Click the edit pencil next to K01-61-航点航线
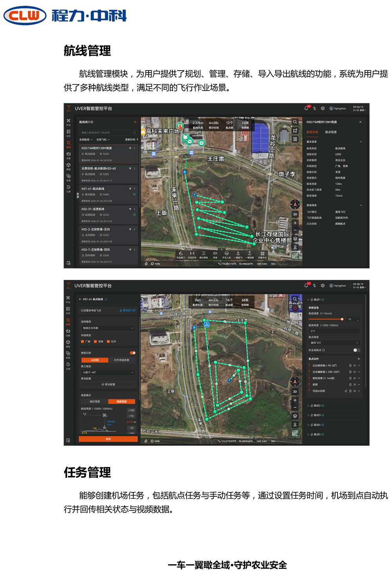392x572 pixels. [106, 299]
